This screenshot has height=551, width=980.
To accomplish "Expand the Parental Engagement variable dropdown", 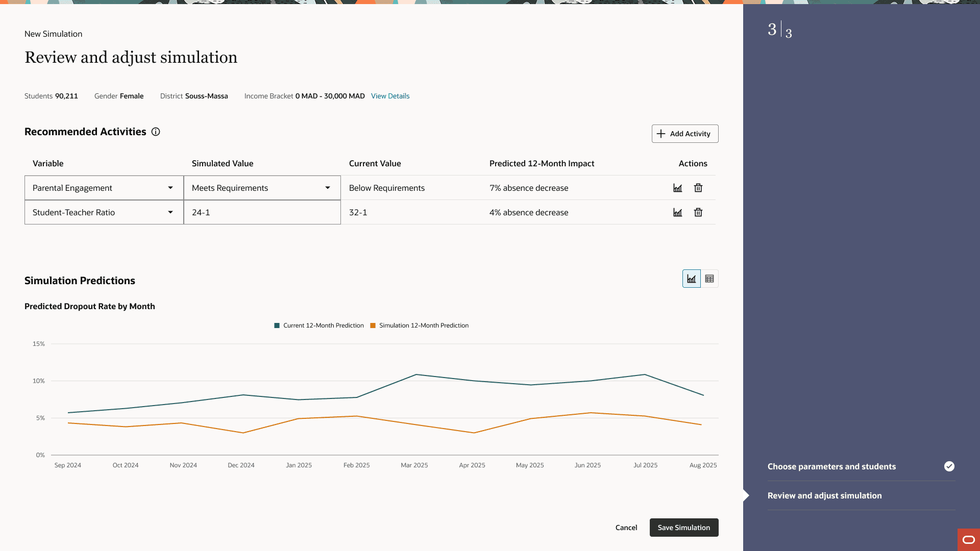I will tap(170, 188).
